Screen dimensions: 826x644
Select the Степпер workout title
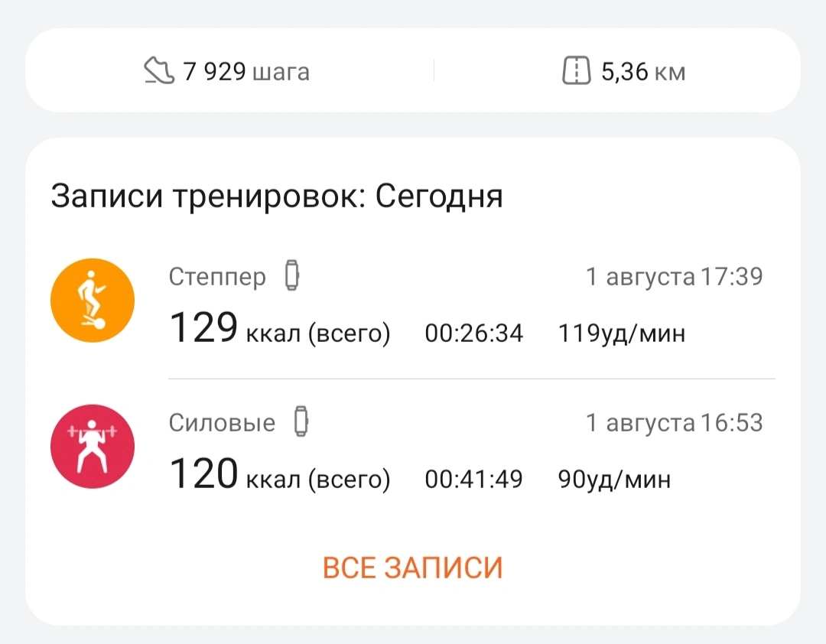tap(217, 276)
